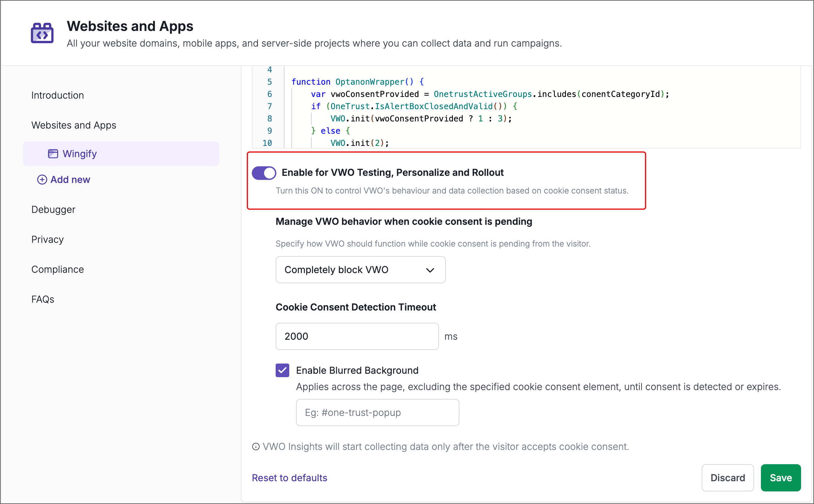Click code line containing OnetrustActiveGroups.includes
The height and width of the screenshot is (504, 814).
coord(490,94)
